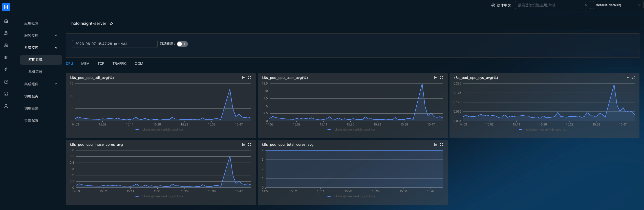Select 应用系统 menu item
The width and height of the screenshot is (644, 210).
(x=41, y=60)
